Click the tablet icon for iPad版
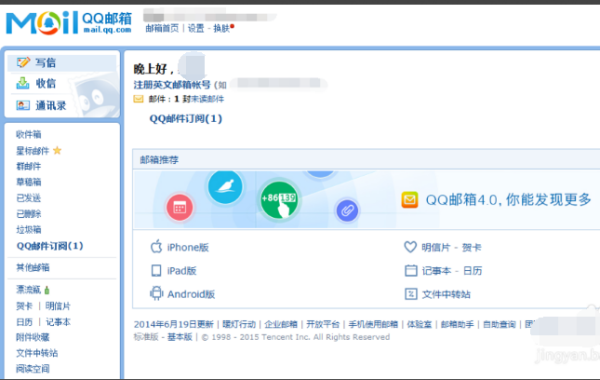Viewport: 600px width, 380px height. coord(156,271)
